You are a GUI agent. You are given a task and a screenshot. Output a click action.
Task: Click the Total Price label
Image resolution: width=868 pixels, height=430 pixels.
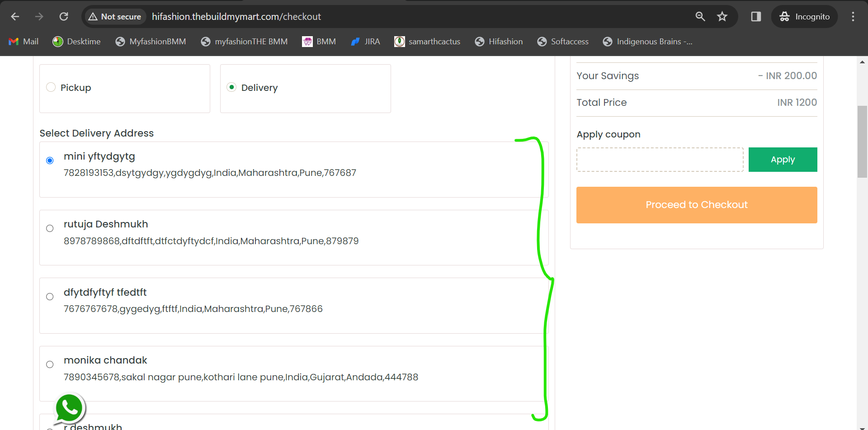602,103
